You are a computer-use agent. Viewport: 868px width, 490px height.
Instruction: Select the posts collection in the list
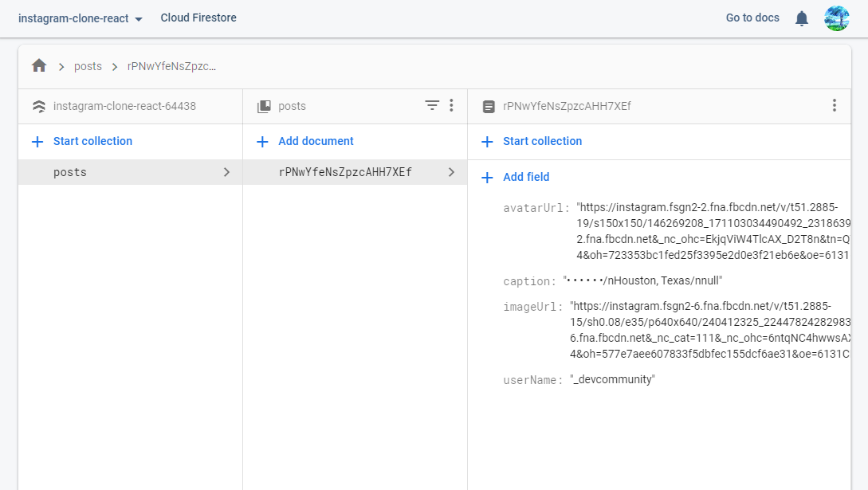(130, 172)
